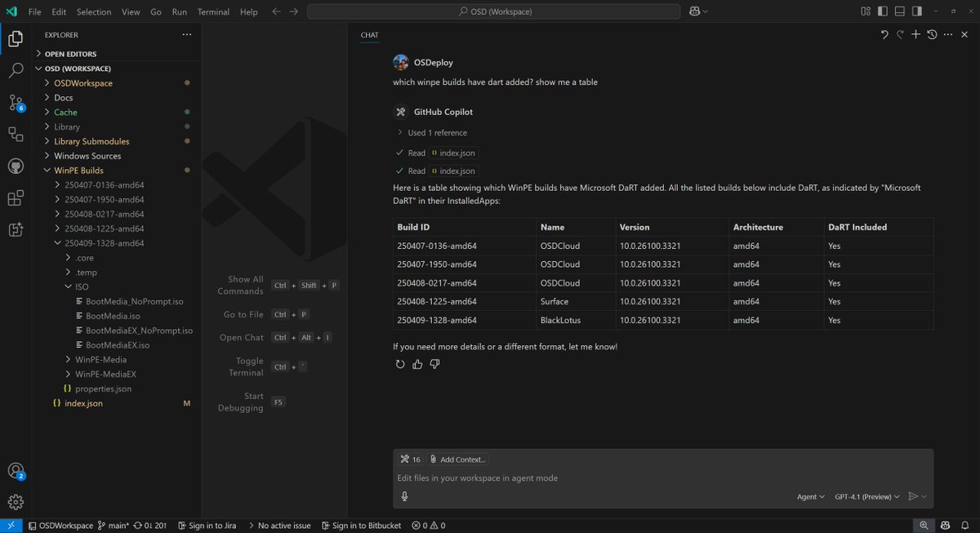The width and height of the screenshot is (980, 533).
Task: Open the tools selector showing 16
Action: tap(410, 460)
